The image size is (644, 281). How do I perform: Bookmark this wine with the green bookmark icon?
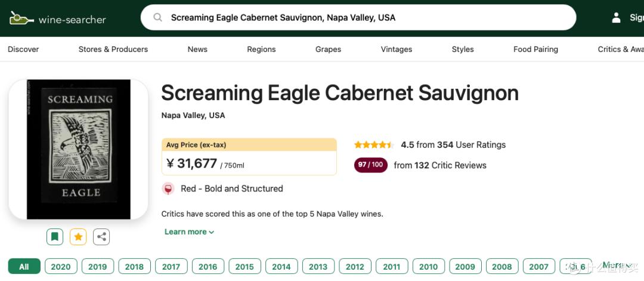pos(55,237)
